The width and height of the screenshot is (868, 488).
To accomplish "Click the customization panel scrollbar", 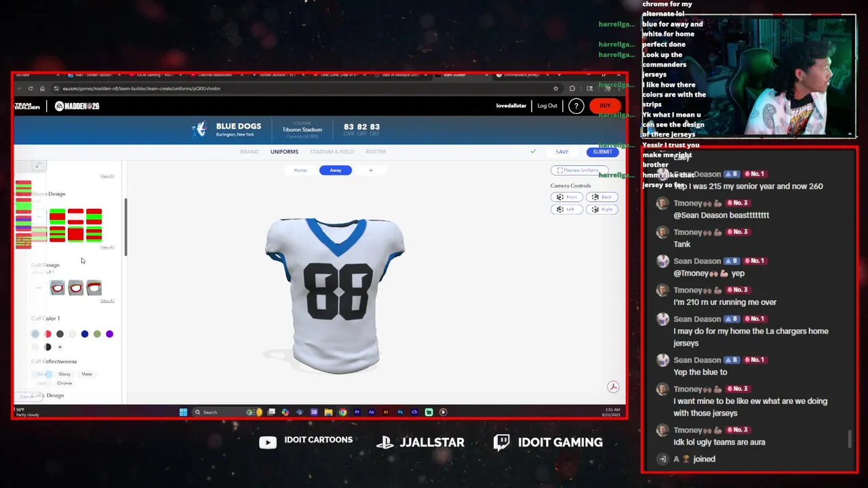I will pos(125,227).
